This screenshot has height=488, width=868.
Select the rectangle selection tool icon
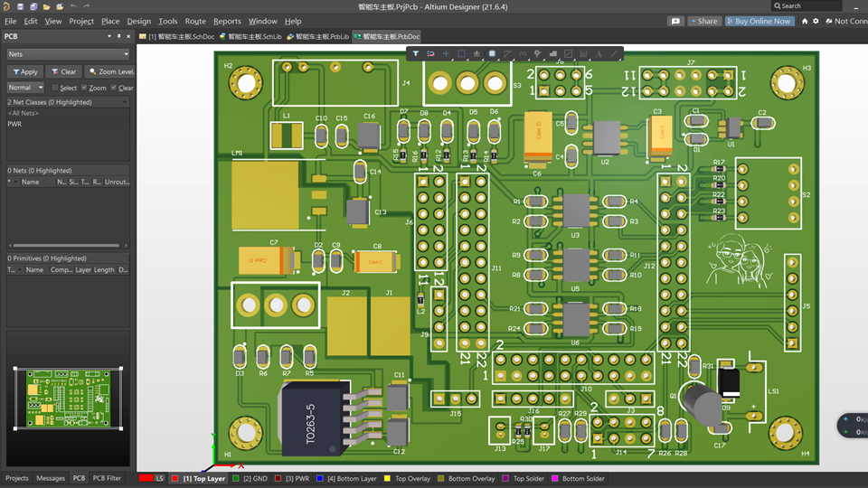461,53
